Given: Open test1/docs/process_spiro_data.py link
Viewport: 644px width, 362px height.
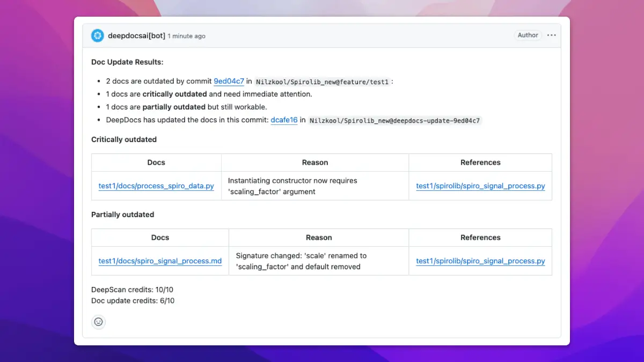Looking at the screenshot, I should (x=156, y=186).
